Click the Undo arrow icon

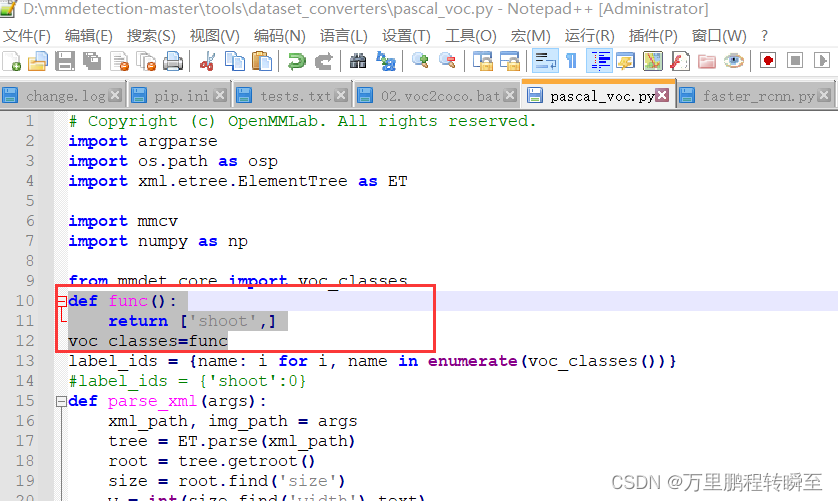[296, 61]
